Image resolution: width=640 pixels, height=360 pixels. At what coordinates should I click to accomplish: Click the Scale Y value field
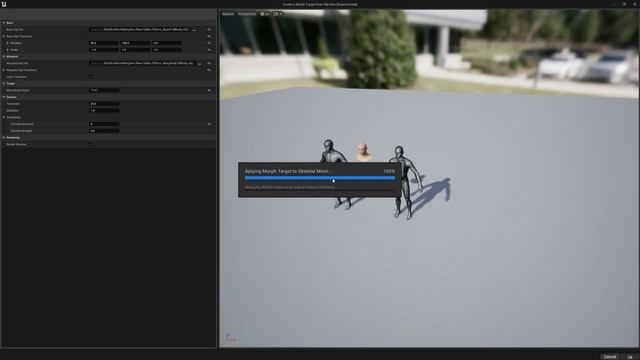136,50
